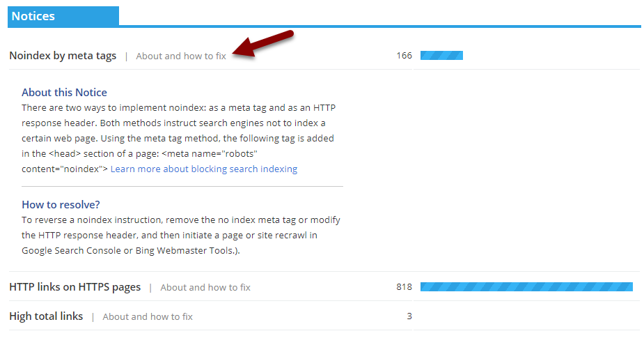Expand the High total links notice
The height and width of the screenshot is (338, 644).
[x=46, y=316]
